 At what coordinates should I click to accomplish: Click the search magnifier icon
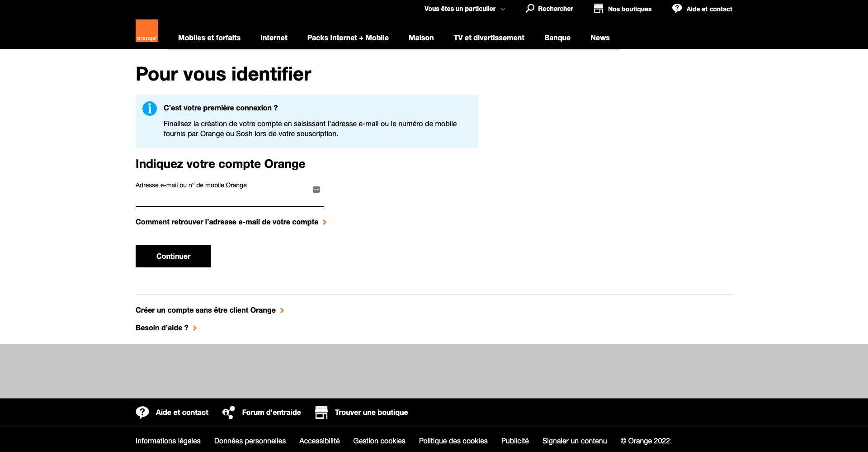(530, 8)
